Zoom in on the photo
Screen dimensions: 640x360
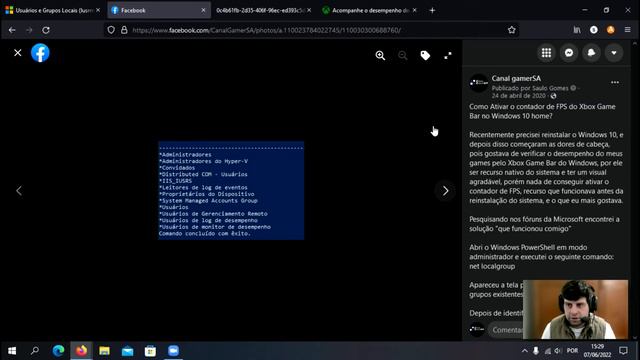[380, 56]
